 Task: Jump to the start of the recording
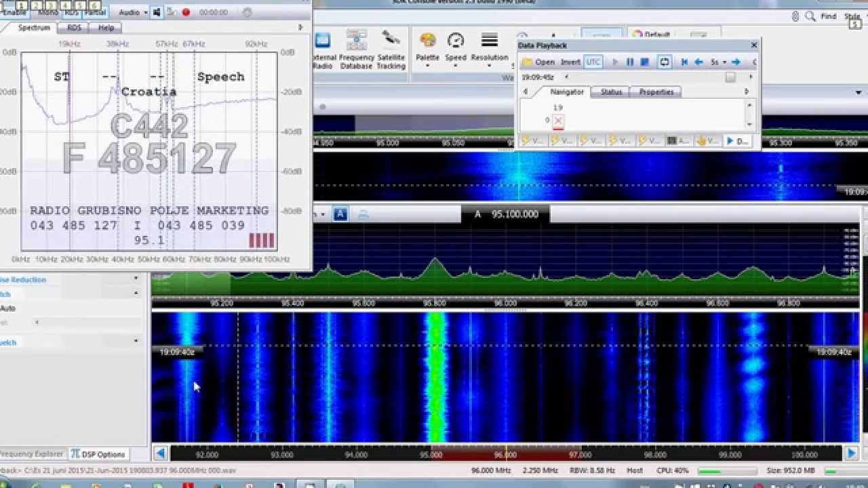(x=684, y=62)
